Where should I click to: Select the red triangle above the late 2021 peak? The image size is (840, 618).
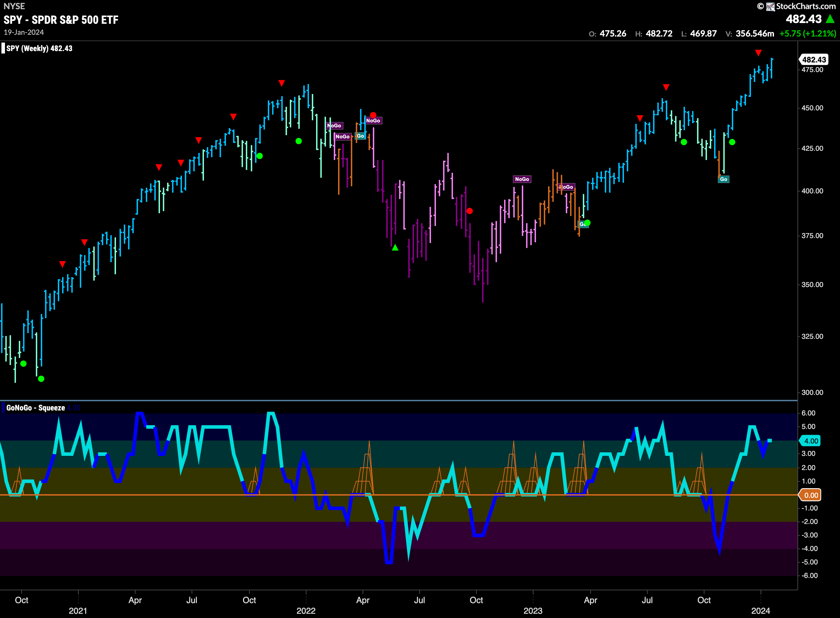coord(282,83)
